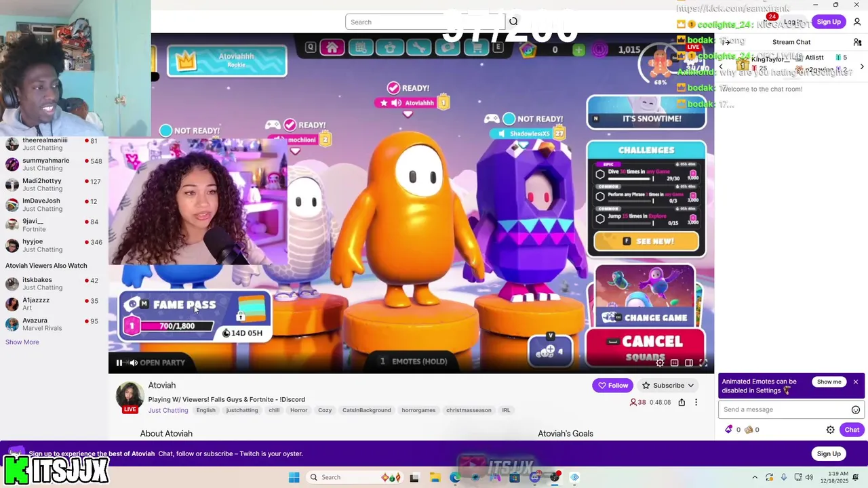
Task: Focus the Twitch search field
Action: point(425,22)
